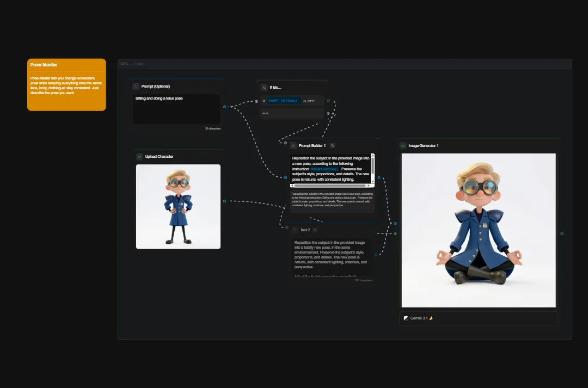This screenshot has height=388, width=588.
Task: Click the T icon on the Prompt (Optional) node
Action: (x=136, y=86)
